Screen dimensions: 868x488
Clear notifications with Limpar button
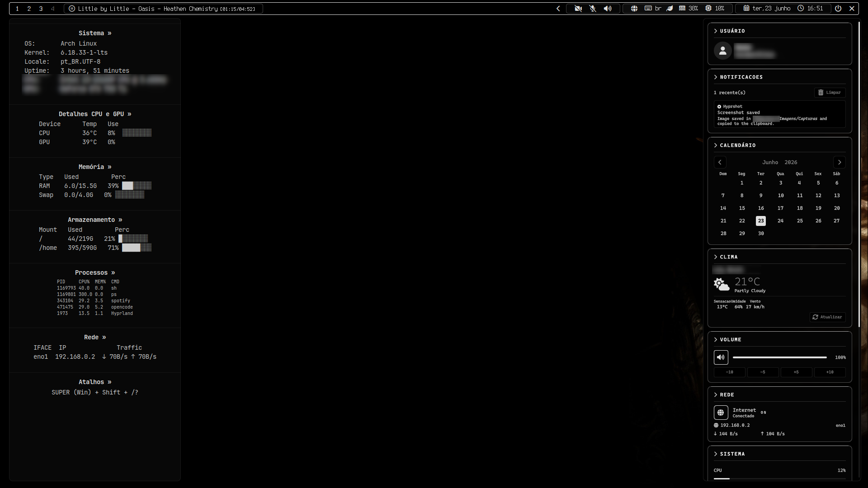click(x=830, y=93)
